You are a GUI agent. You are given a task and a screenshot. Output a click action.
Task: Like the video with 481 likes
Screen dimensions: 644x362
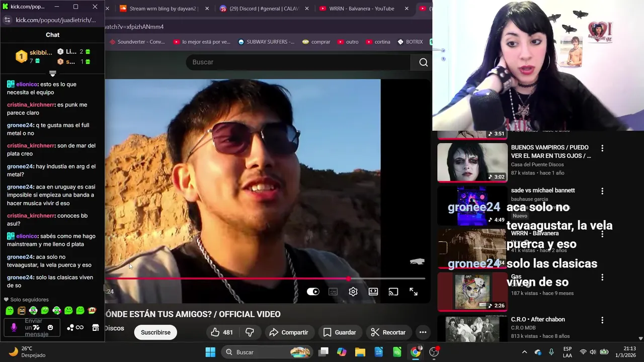coord(221,332)
